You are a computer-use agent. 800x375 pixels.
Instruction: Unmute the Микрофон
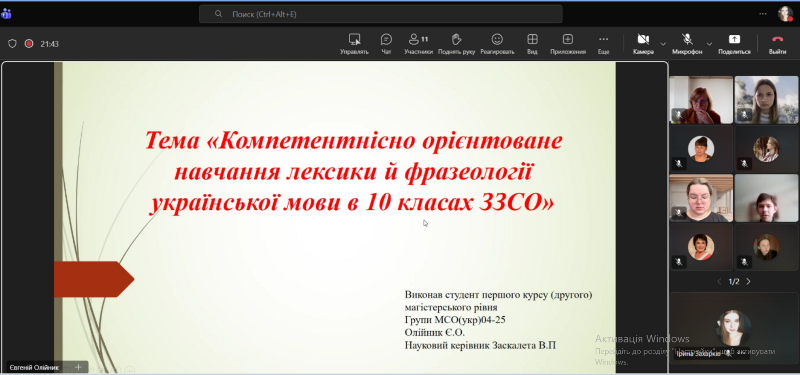687,44
